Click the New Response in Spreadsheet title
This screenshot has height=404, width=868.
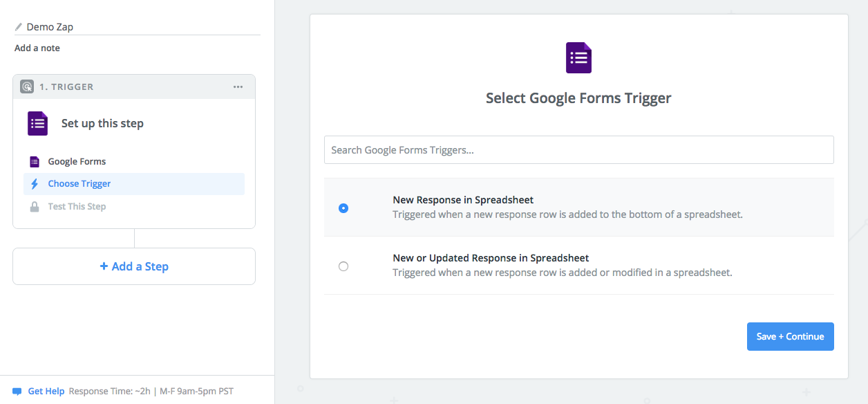[463, 200]
